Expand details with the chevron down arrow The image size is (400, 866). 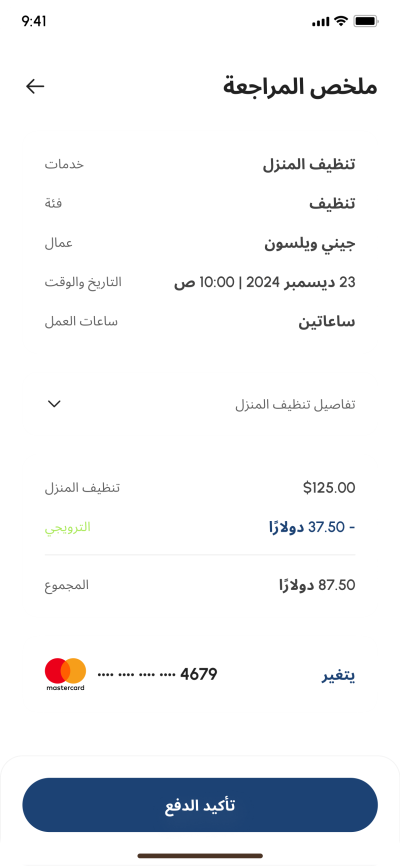point(54,404)
